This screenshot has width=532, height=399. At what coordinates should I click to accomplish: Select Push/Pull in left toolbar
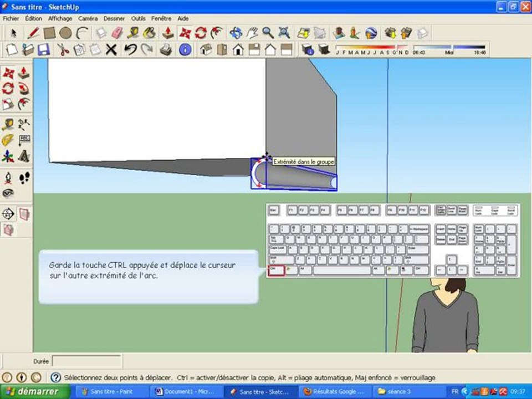tap(24, 73)
